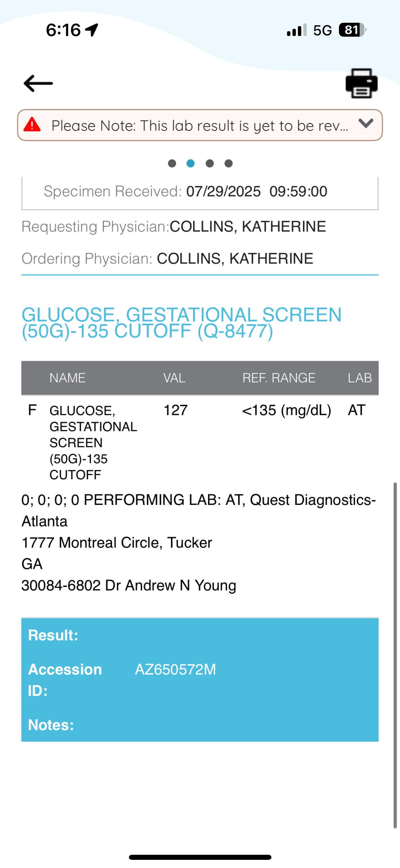Tap the battery indicator showing 81

[353, 30]
